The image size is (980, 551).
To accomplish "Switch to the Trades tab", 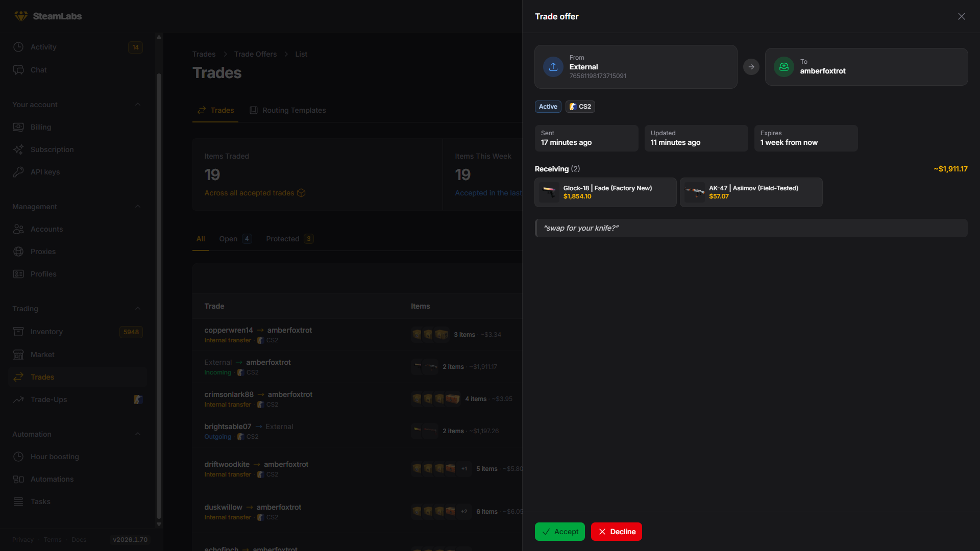I will click(215, 110).
